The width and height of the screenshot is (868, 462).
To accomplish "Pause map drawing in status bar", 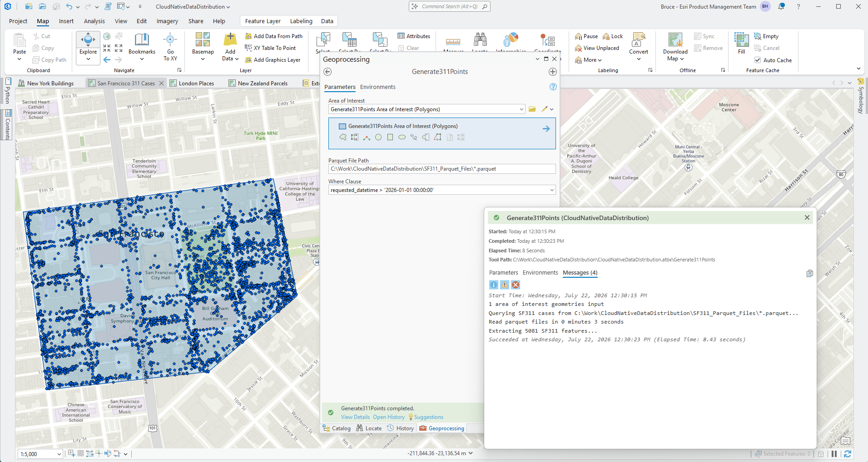I will [834, 454].
